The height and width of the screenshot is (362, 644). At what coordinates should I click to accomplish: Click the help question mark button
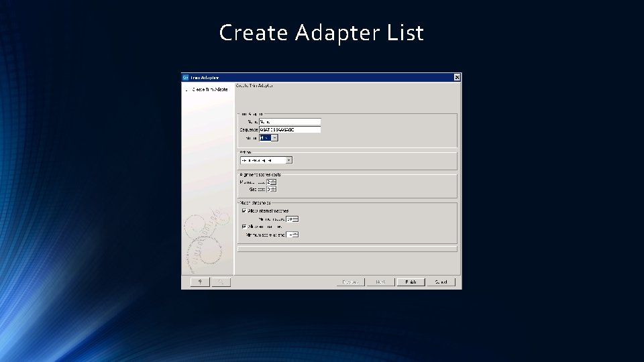coord(200,282)
